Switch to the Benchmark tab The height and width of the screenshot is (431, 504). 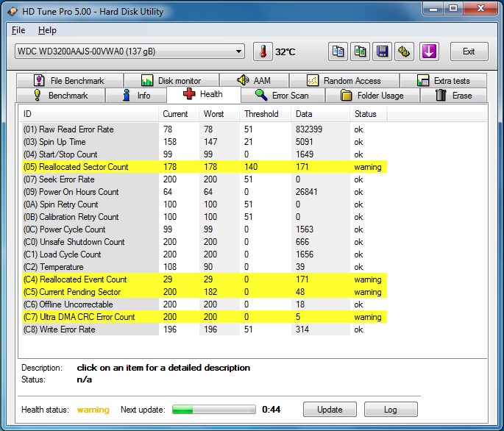pos(61,96)
